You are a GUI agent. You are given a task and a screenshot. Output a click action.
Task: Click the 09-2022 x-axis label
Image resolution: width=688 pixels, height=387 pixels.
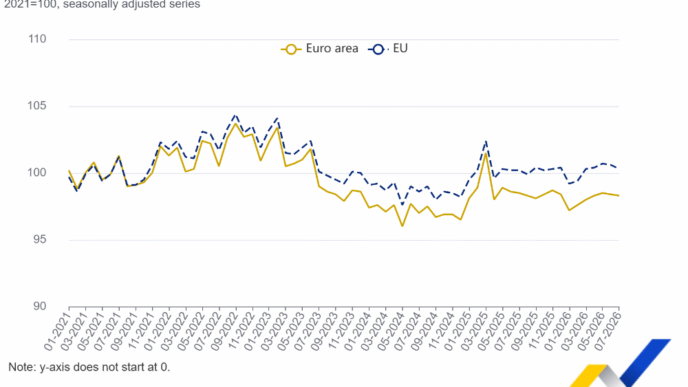pos(224,331)
